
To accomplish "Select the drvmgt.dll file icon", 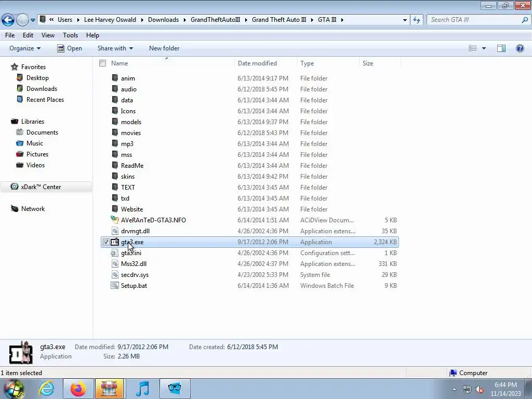I will [115, 231].
